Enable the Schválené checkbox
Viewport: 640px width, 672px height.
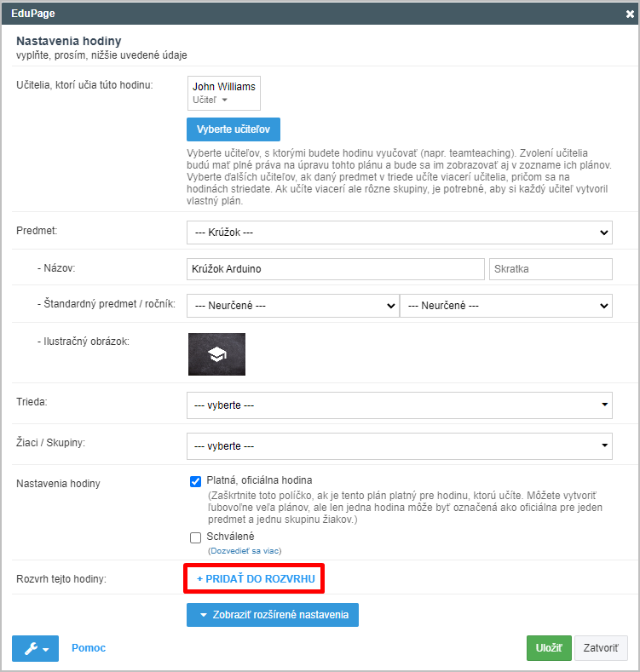click(x=196, y=537)
